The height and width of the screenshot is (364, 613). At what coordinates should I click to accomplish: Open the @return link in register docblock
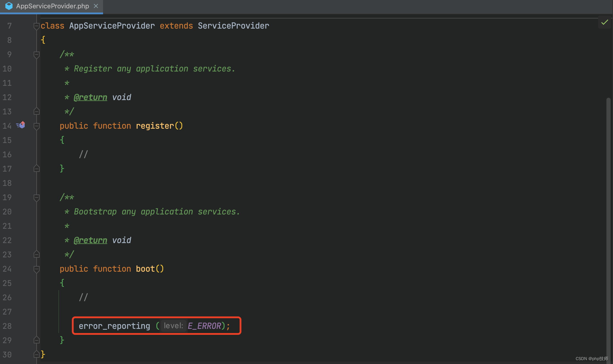coord(90,97)
